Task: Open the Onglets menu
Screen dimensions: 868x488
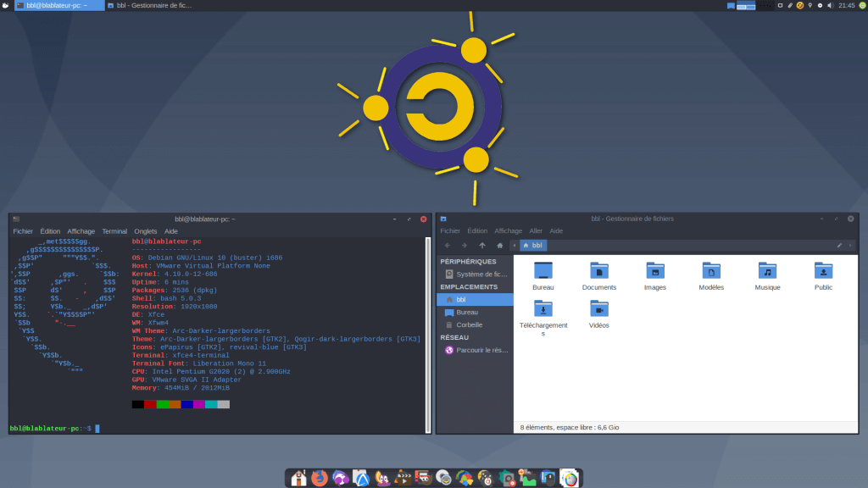Action: [146, 231]
